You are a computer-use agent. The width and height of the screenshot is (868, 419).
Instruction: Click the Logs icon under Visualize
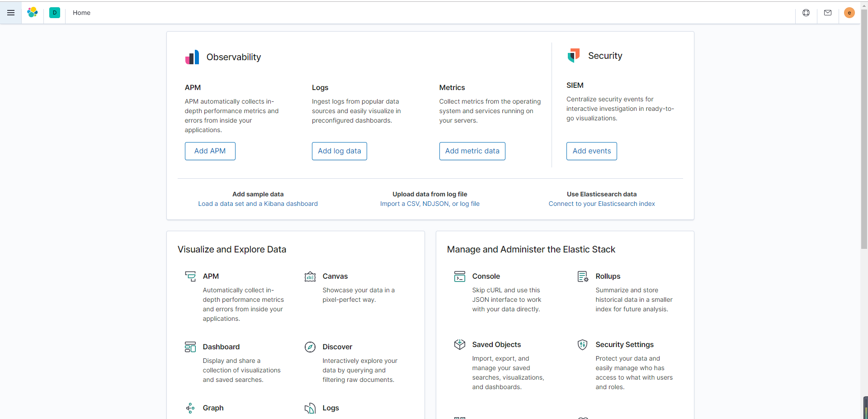tap(310, 408)
